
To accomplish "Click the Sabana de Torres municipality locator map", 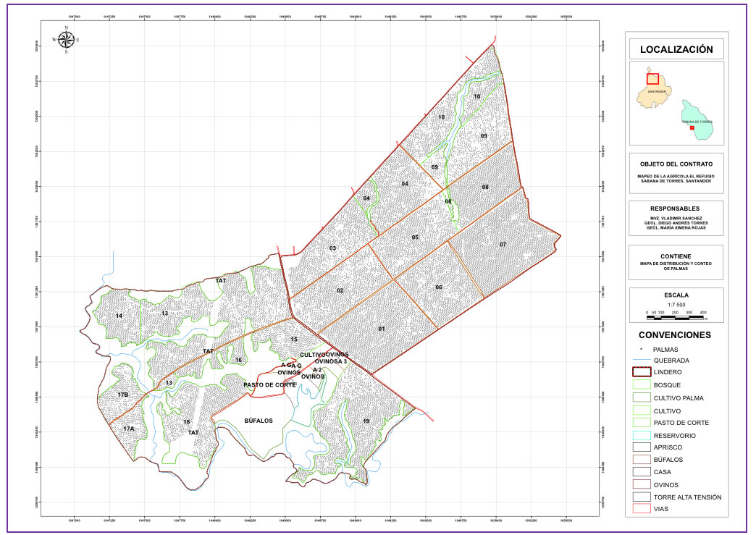I will 697,120.
